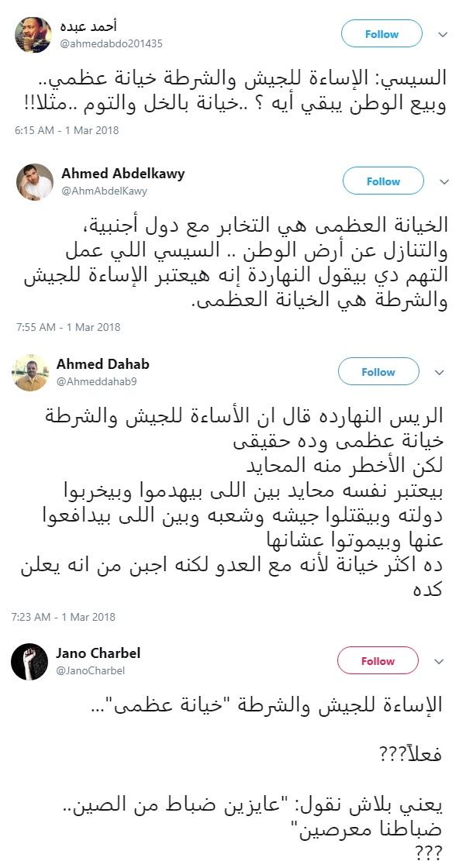Follow Ahmed Abdelkawy
466x868 pixels.
pyautogui.click(x=383, y=181)
